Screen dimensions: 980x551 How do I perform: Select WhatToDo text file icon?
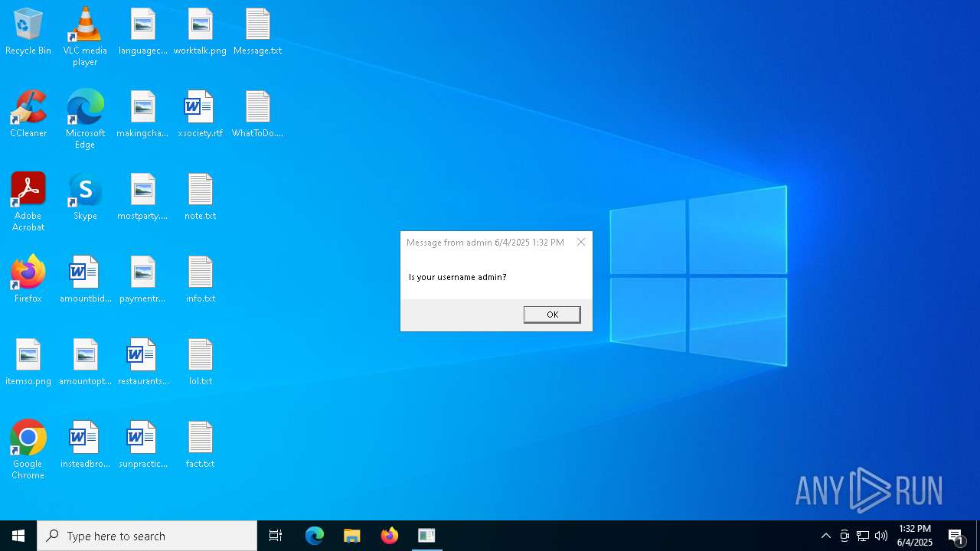pyautogui.click(x=258, y=115)
